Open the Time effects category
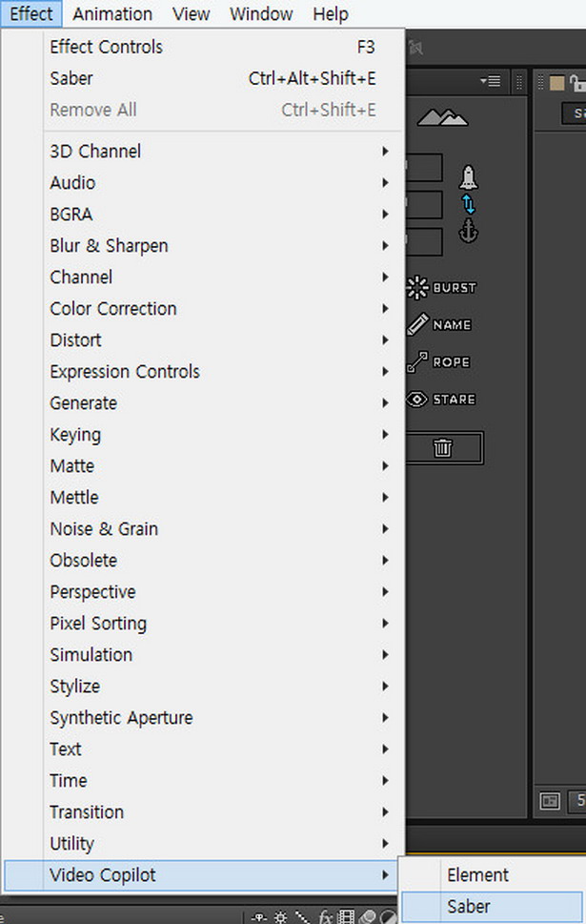This screenshot has width=586, height=924. point(204,780)
